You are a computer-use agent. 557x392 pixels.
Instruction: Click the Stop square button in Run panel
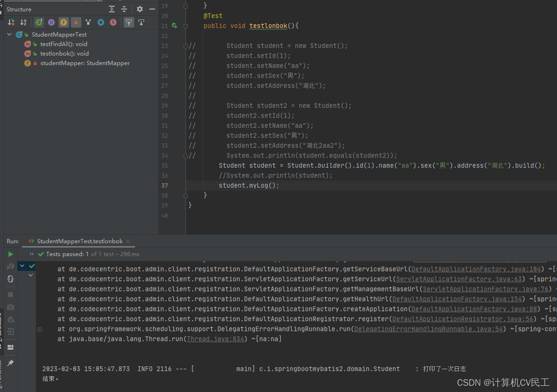click(x=10, y=295)
